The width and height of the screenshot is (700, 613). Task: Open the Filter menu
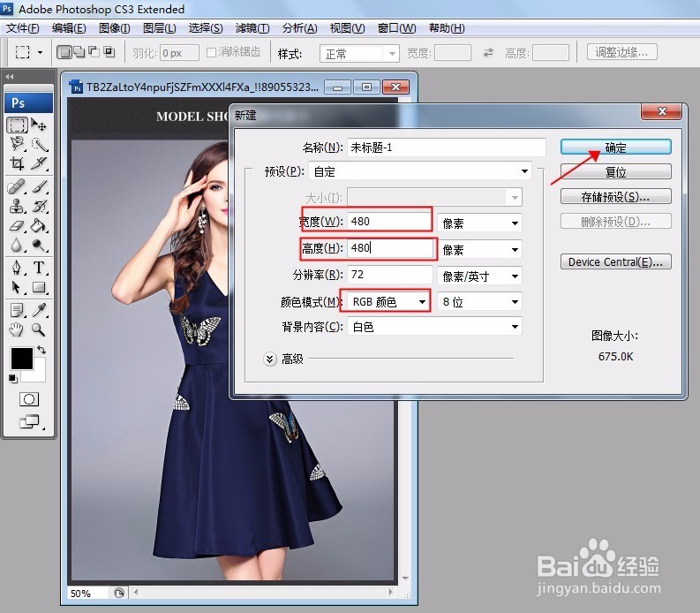[252, 28]
